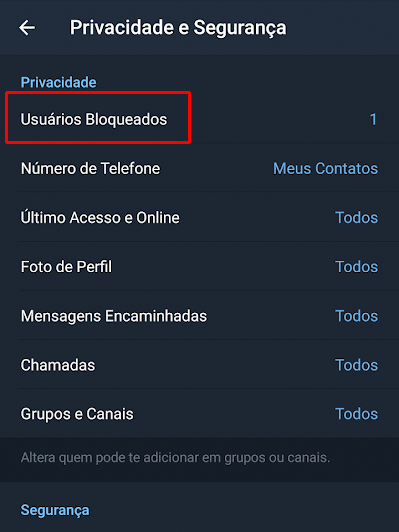Click the Segurança section header
399x532 pixels.
coord(55,511)
